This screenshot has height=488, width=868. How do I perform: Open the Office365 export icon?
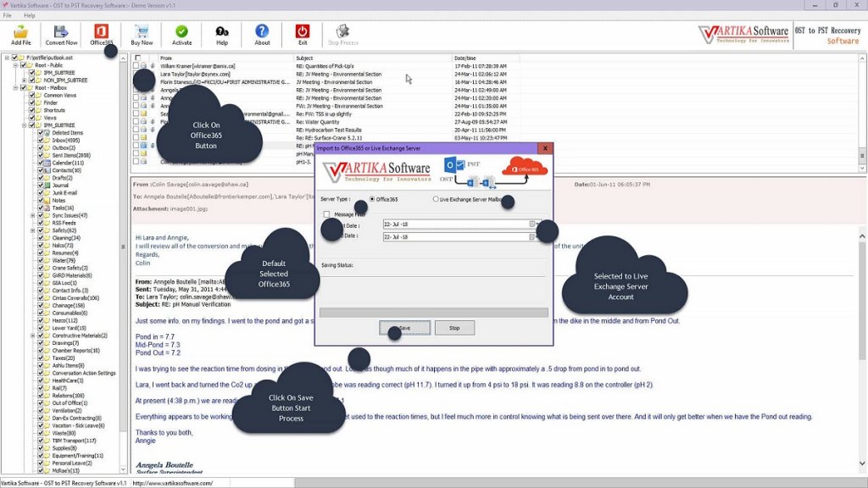click(x=101, y=32)
